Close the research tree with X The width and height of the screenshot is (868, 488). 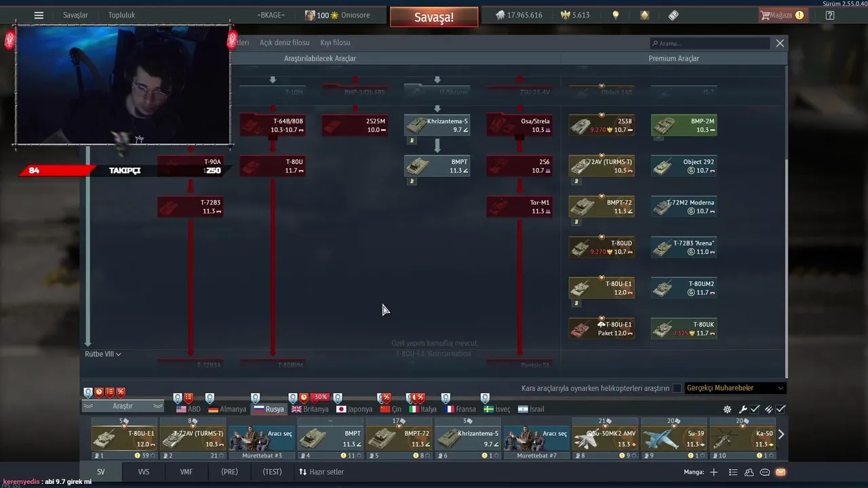point(780,43)
